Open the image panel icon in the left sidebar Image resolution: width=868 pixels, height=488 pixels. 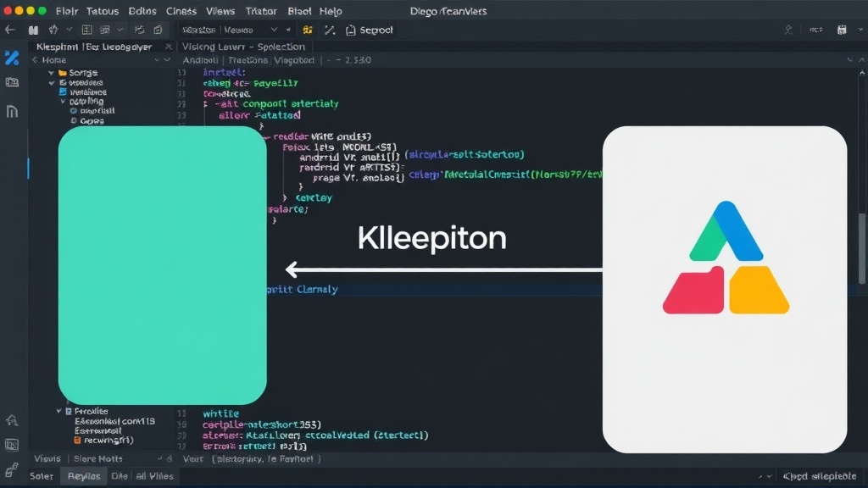click(12, 83)
